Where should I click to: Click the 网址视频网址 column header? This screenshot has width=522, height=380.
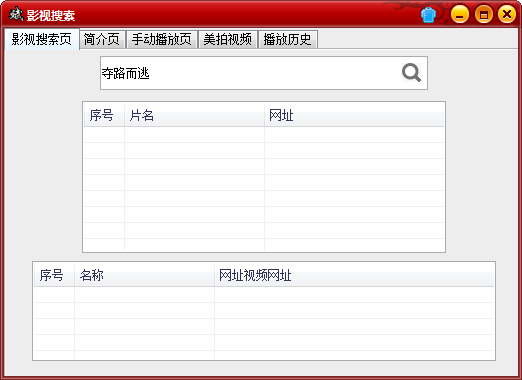354,275
